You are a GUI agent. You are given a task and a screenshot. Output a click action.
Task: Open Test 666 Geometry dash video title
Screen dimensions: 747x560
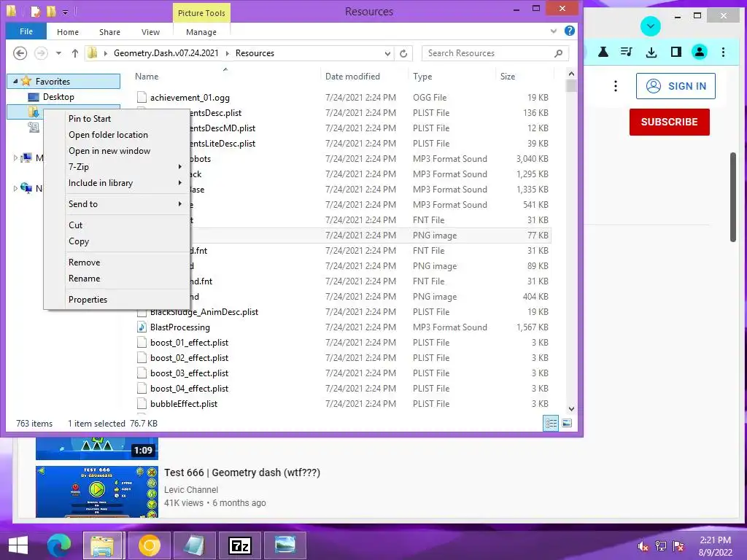tap(242, 472)
